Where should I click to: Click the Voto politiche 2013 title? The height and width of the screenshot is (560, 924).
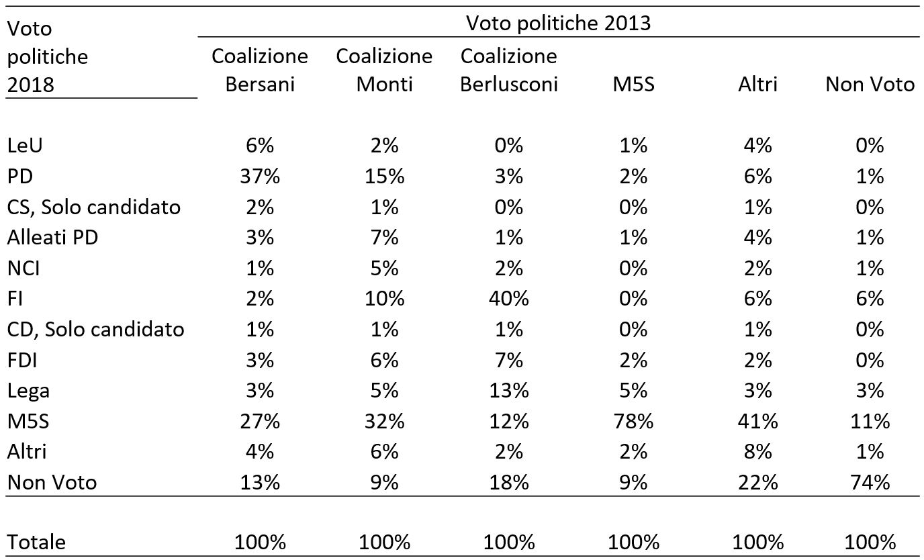[x=559, y=24]
